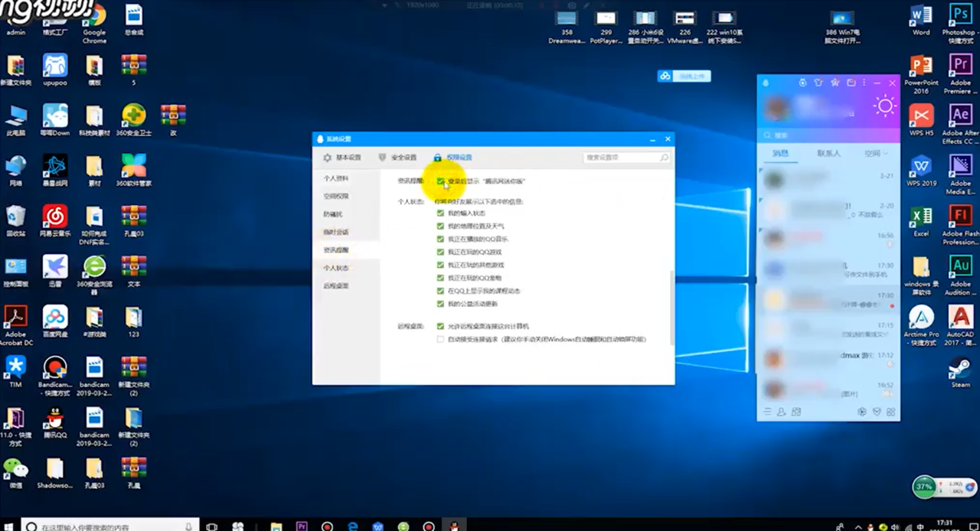
Task: Open the QQ main menu icon at bottom-left
Action: click(767, 412)
